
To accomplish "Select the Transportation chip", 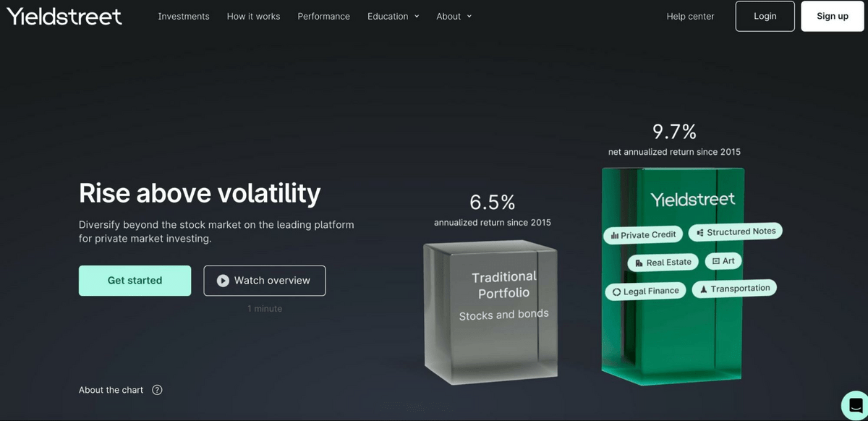I will [734, 289].
